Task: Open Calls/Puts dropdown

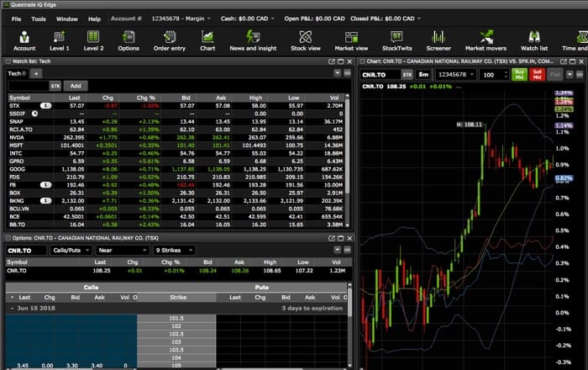Action: (71, 251)
